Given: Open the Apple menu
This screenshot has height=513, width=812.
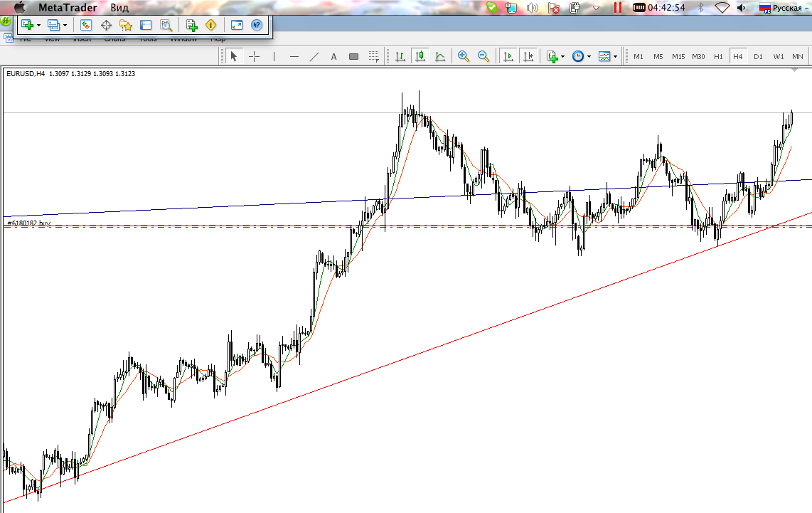Looking at the screenshot, I should [20, 7].
